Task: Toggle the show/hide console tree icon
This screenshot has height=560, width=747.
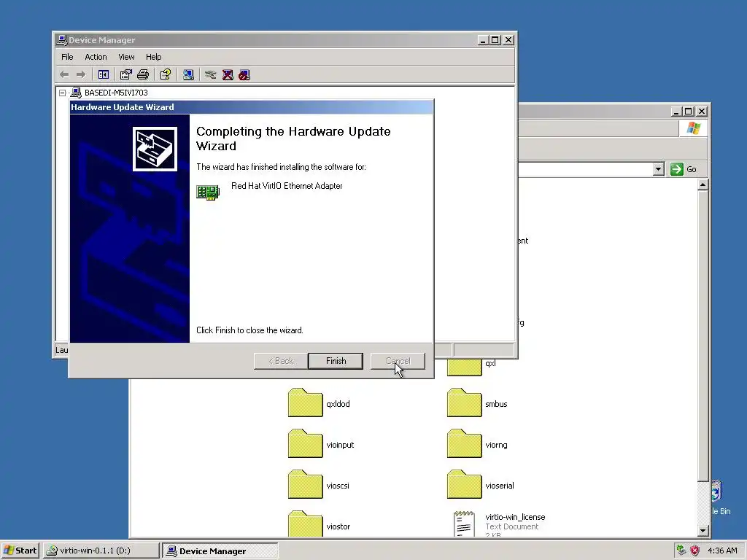Action: [x=104, y=75]
